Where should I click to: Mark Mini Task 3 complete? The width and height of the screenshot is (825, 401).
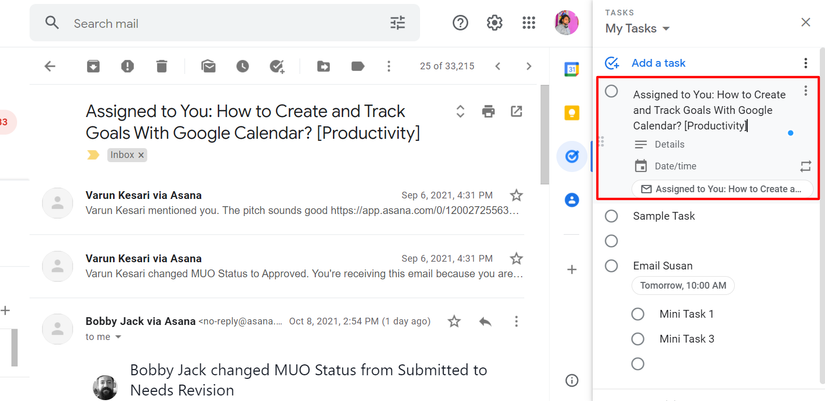[638, 339]
